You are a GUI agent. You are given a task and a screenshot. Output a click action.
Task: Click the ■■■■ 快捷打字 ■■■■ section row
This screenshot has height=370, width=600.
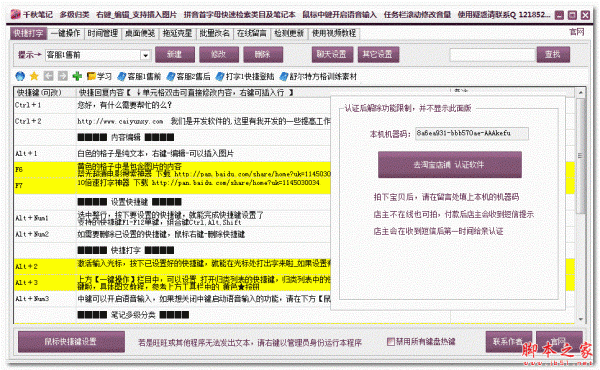click(x=204, y=250)
